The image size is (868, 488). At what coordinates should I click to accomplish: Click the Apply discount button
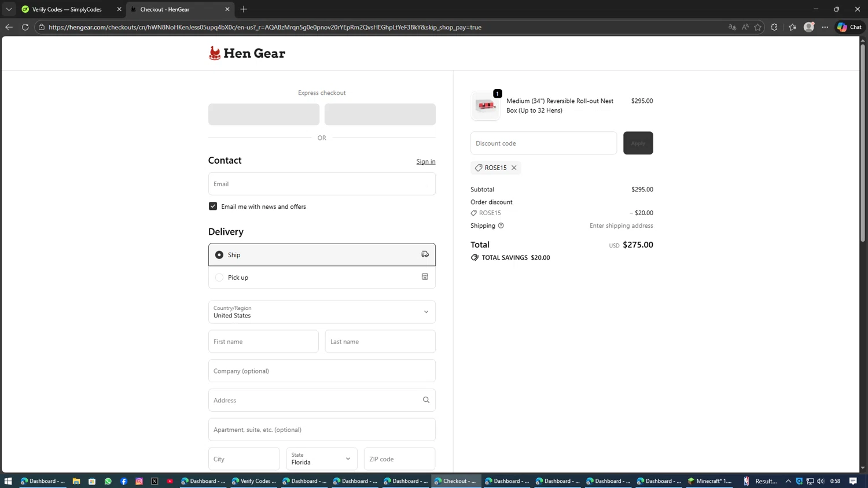click(638, 143)
